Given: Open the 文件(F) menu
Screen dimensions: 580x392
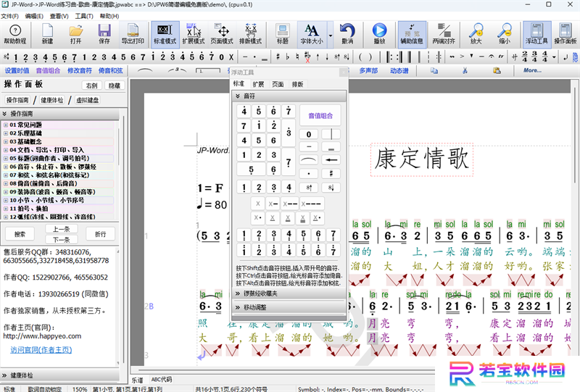Looking at the screenshot, I should click(9, 16).
